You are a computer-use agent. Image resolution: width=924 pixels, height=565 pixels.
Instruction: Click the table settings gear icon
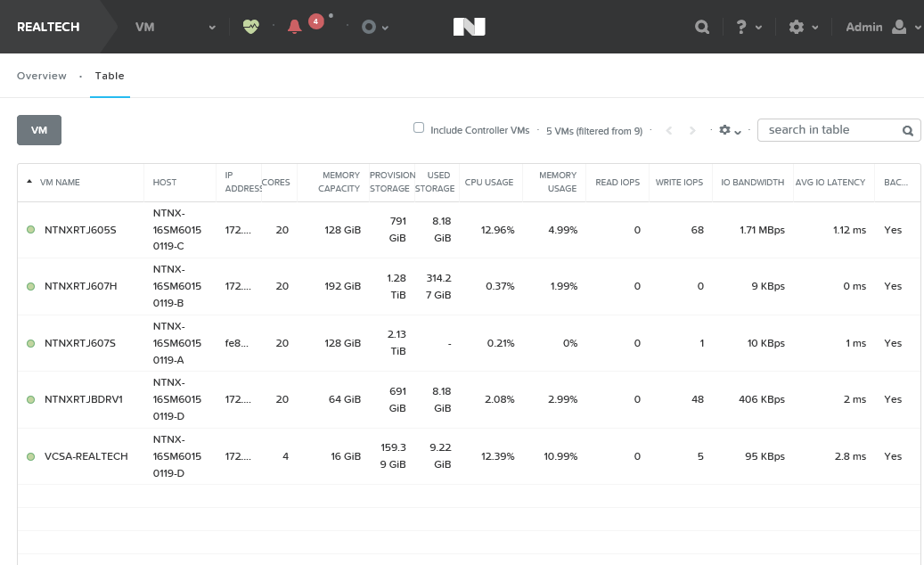[x=724, y=130]
